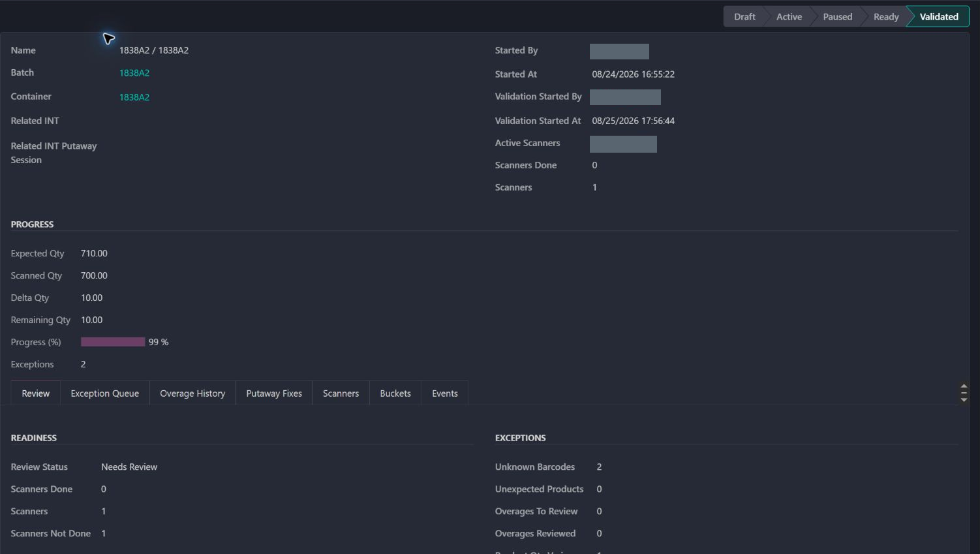Click the 99 % progress text

point(159,342)
